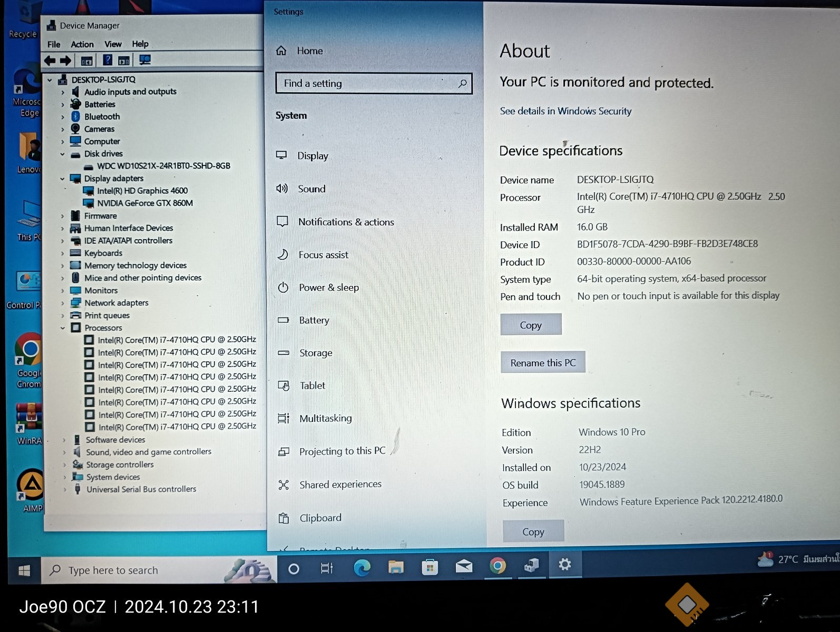Select the Batteries category
840x632 pixels.
point(100,104)
